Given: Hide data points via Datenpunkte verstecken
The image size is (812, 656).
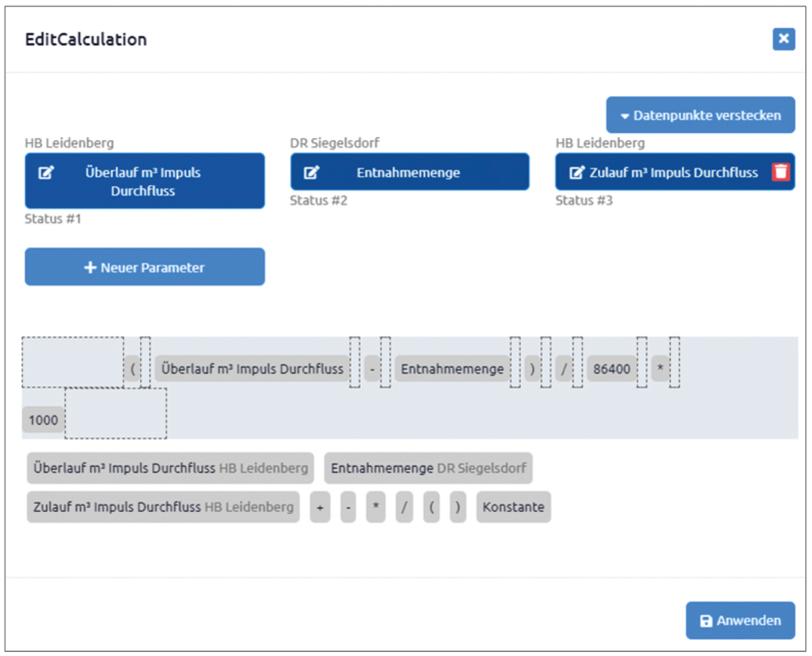Looking at the screenshot, I should 700,115.
